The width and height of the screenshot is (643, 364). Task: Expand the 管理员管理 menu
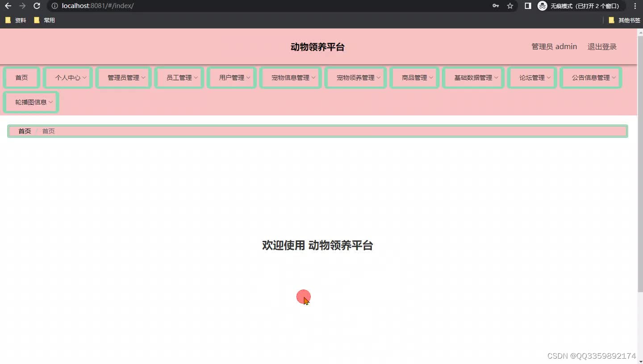tap(124, 78)
